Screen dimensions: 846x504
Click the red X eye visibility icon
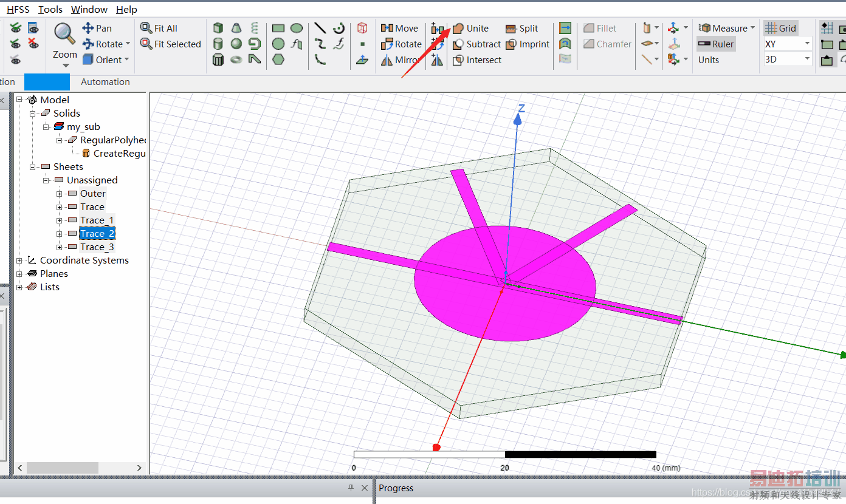33,44
